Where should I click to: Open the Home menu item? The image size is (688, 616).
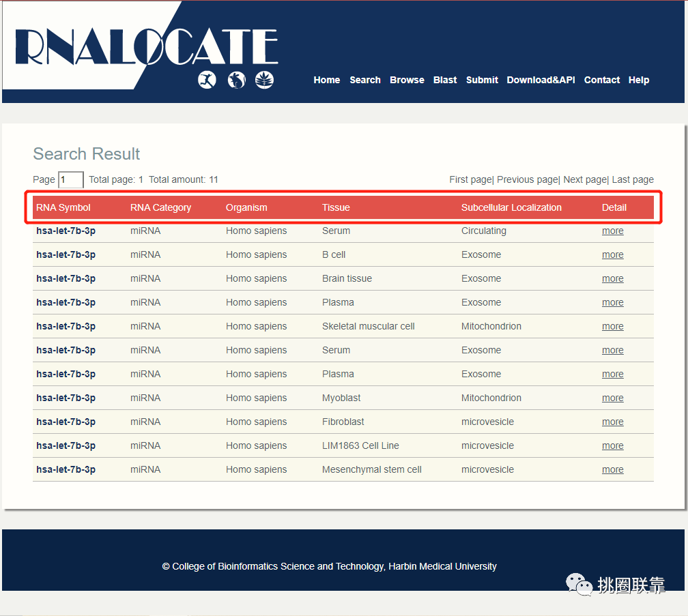pyautogui.click(x=327, y=80)
